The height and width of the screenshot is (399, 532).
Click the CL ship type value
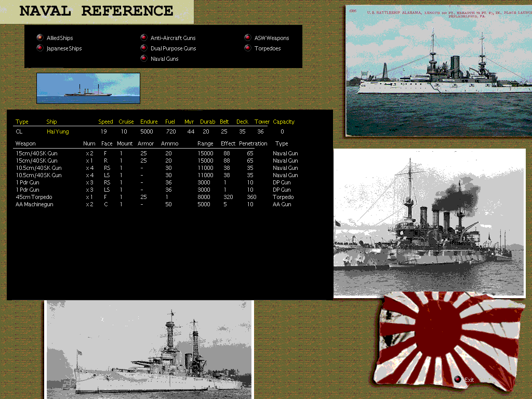(19, 131)
